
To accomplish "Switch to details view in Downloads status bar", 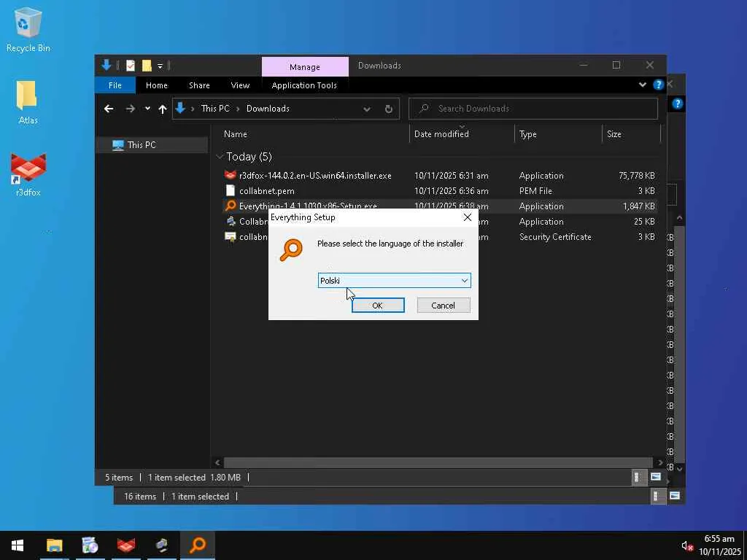I will (x=638, y=477).
